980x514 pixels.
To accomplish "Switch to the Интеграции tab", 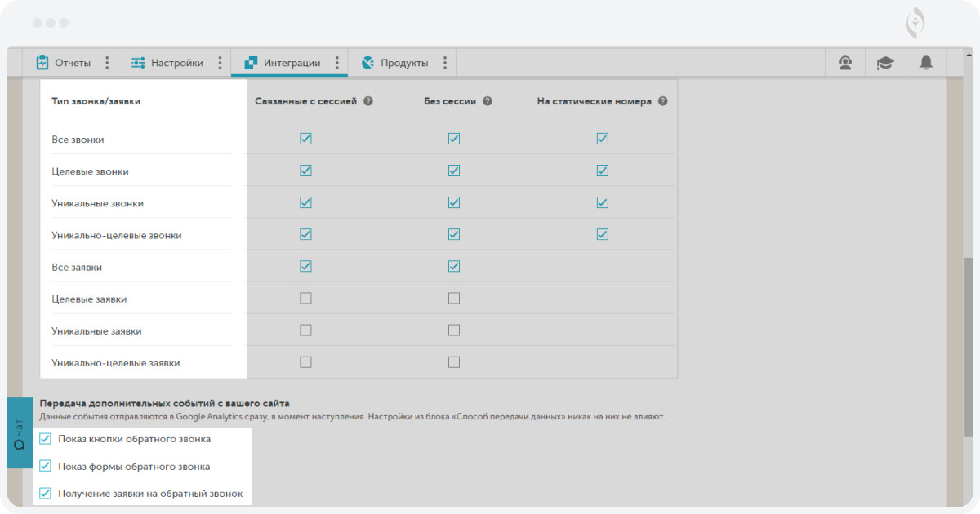I will 290,63.
